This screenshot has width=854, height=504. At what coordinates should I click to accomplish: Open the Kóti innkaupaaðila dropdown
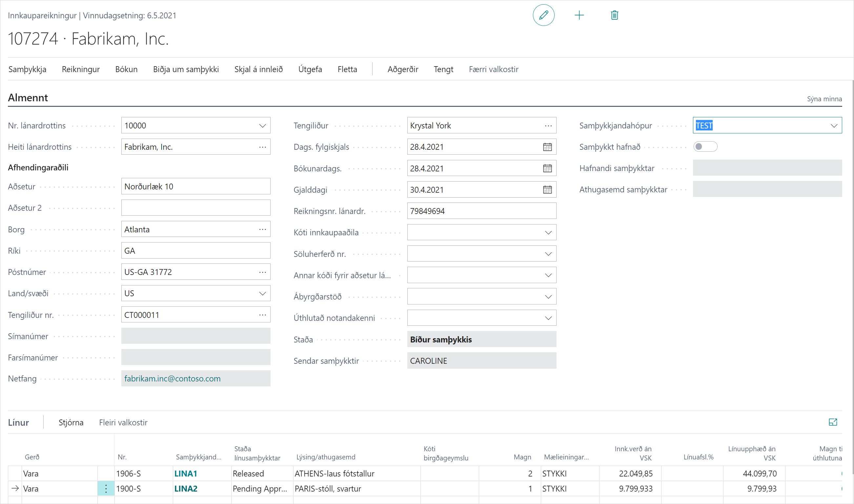tap(548, 233)
